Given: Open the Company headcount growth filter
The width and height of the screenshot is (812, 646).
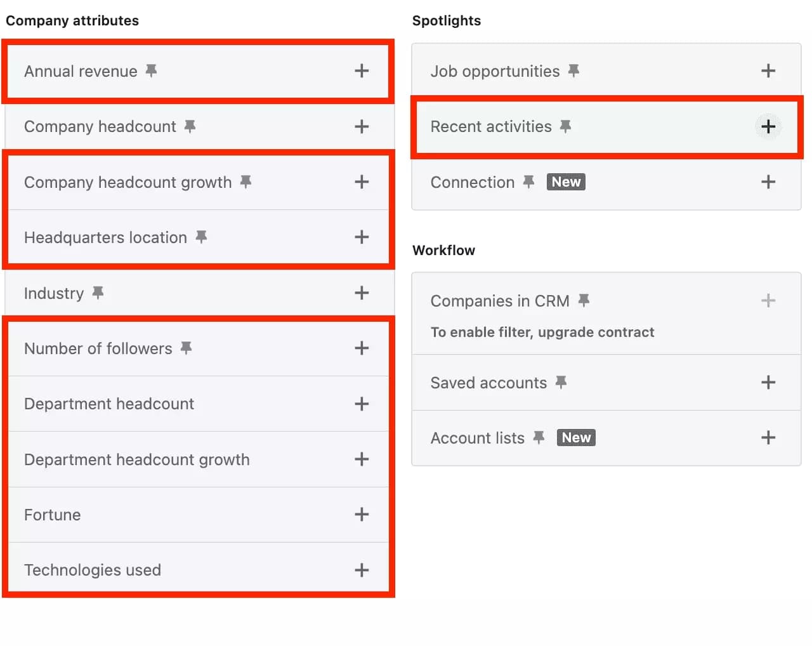Looking at the screenshot, I should [x=362, y=181].
